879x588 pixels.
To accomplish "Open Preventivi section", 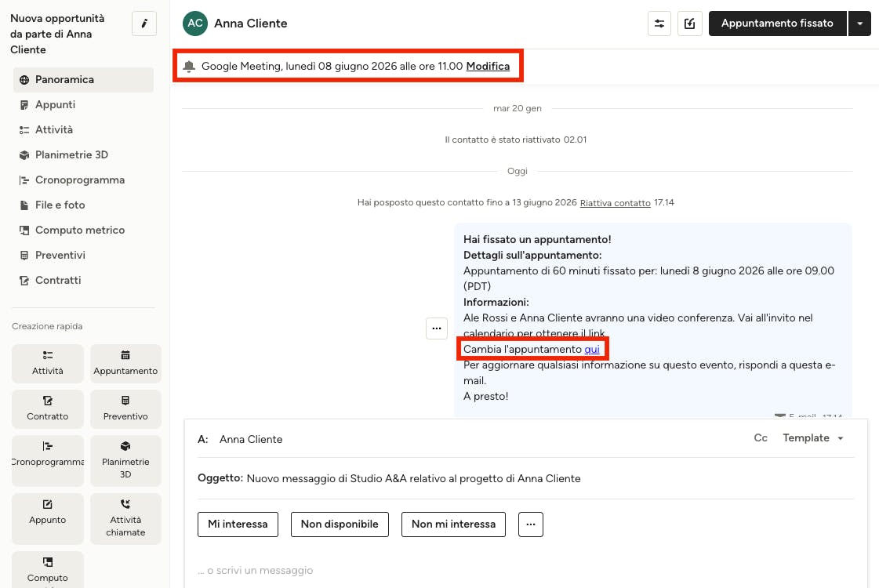I will [x=84, y=256].
